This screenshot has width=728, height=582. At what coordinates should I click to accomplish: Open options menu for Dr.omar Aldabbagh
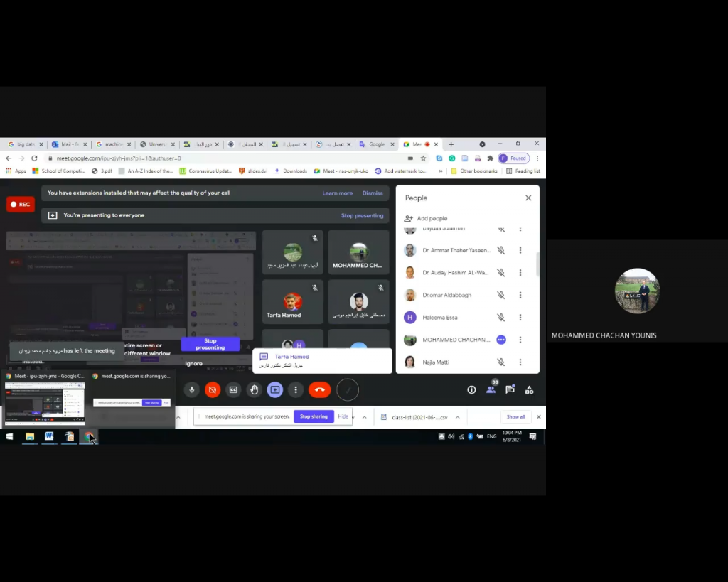point(520,295)
